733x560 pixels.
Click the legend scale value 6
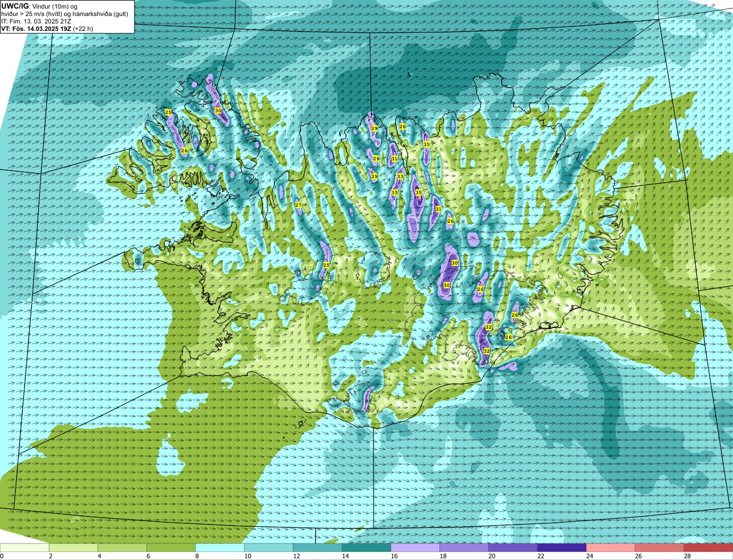148,556
